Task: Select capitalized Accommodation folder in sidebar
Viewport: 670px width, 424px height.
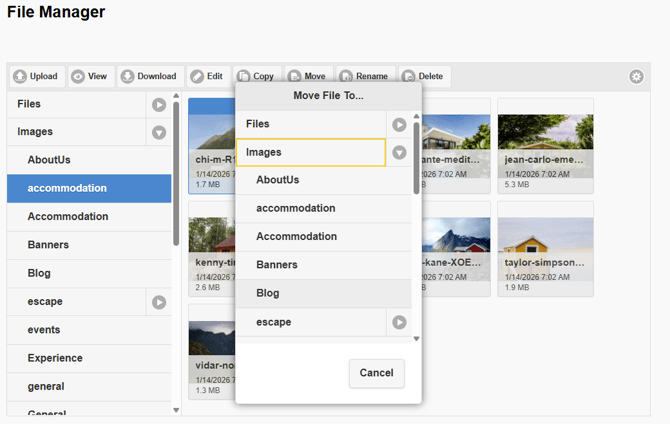Action: (x=89, y=217)
